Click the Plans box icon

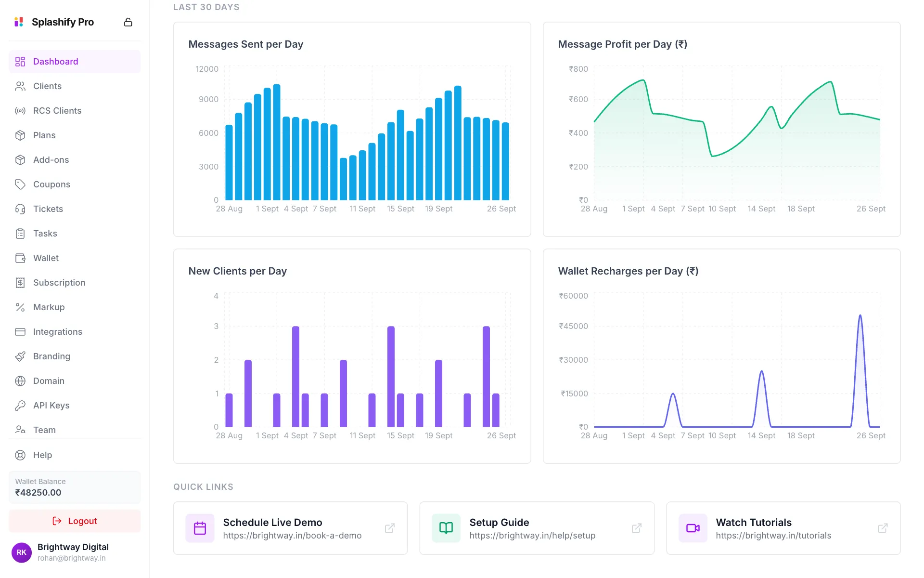tap(20, 135)
